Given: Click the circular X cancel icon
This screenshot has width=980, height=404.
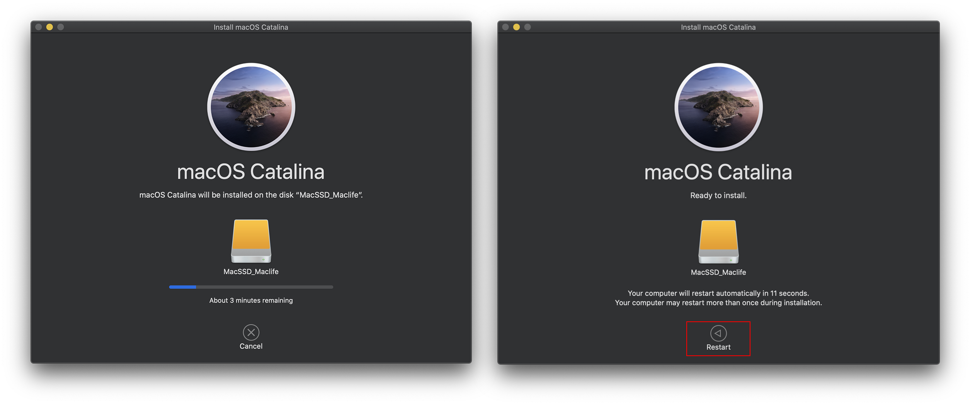Looking at the screenshot, I should [250, 333].
